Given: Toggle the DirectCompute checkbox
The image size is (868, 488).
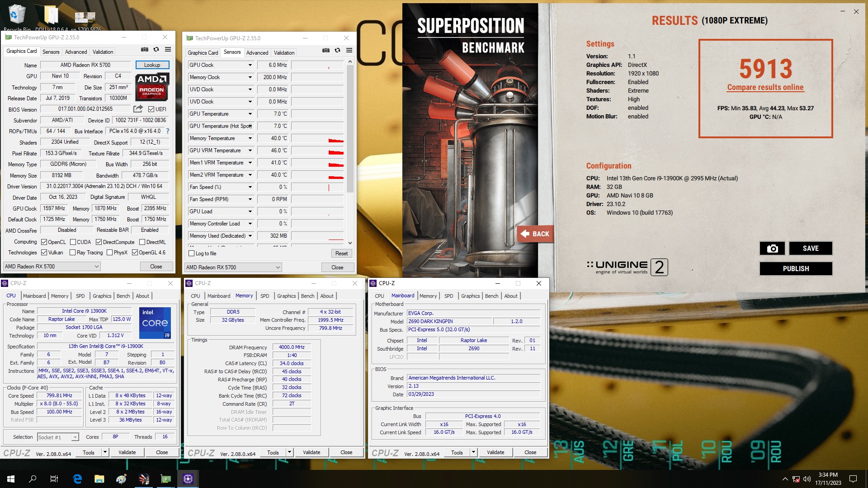Looking at the screenshot, I should [99, 242].
